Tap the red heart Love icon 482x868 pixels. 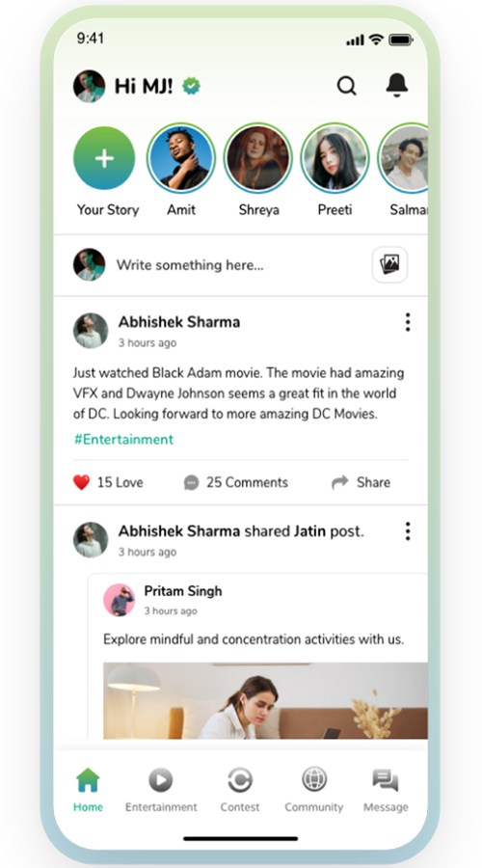coord(81,483)
